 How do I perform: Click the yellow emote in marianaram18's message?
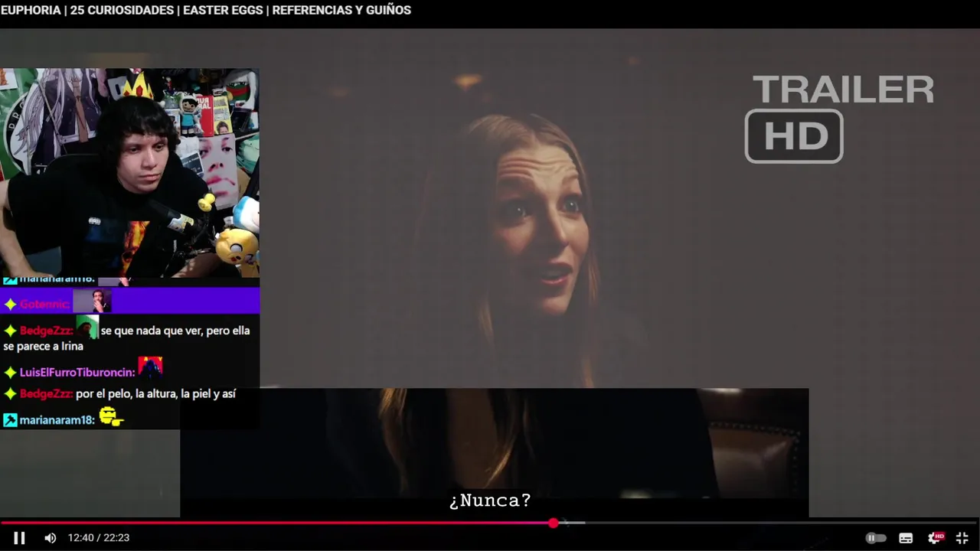111,417
